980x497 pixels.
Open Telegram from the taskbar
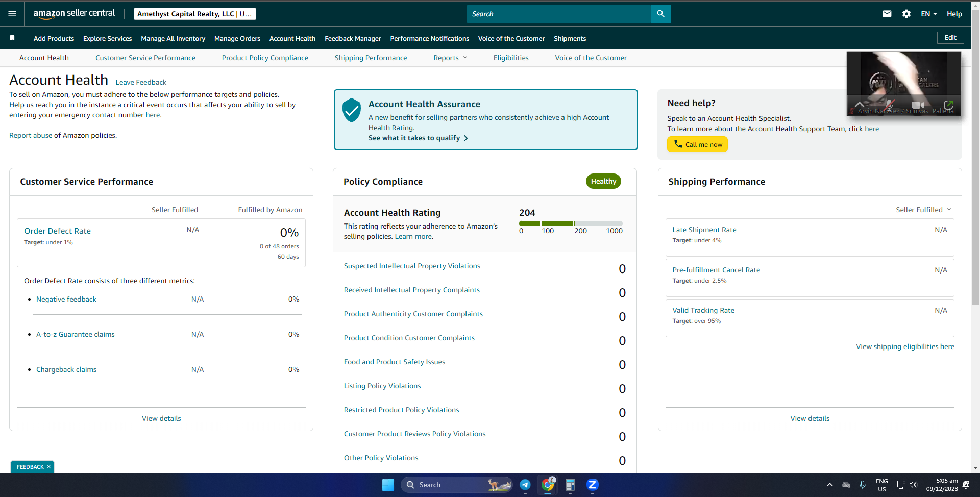525,485
